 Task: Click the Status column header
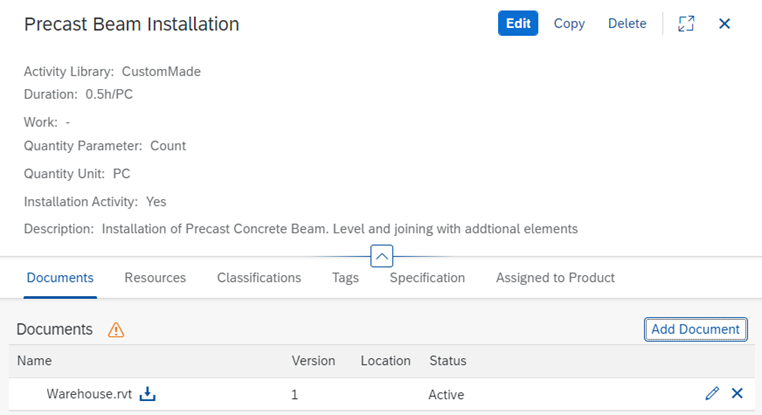(x=448, y=361)
